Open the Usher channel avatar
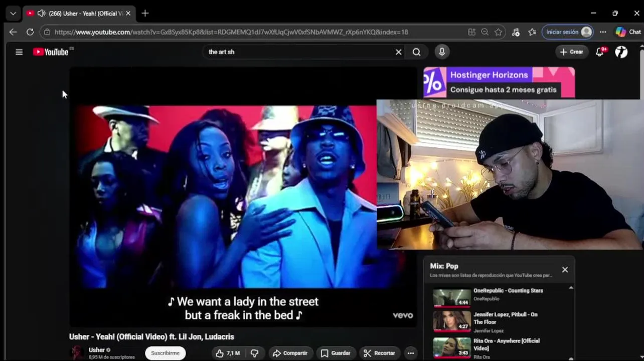 coord(77,353)
